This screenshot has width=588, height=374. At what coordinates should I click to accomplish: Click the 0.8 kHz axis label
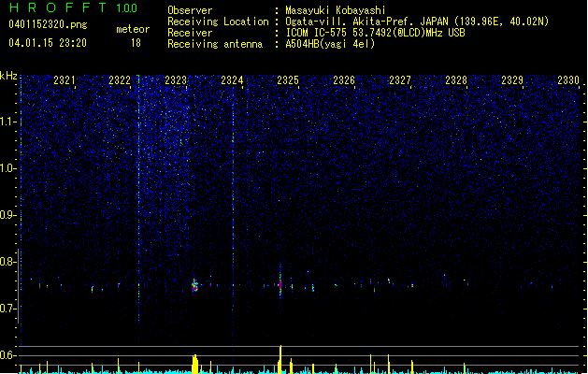8,262
